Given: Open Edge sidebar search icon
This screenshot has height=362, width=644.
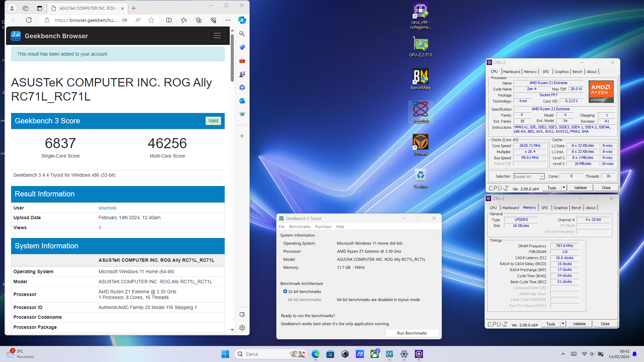Looking at the screenshot, I should coord(242,34).
